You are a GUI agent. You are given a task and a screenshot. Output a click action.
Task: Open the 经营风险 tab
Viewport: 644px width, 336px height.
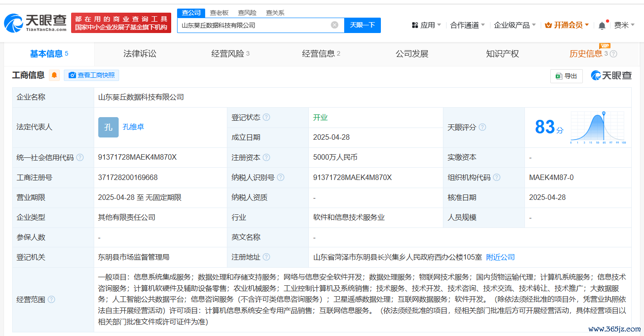(231, 54)
